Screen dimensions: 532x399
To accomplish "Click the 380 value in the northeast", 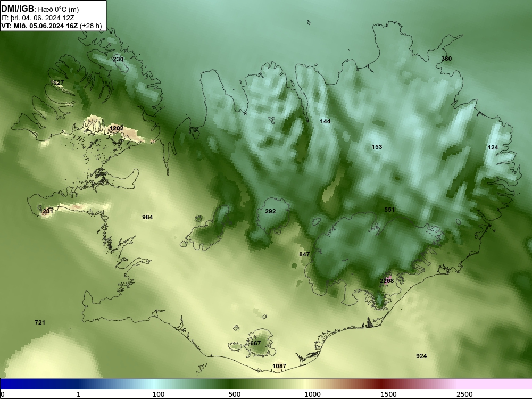I will (x=446, y=59).
